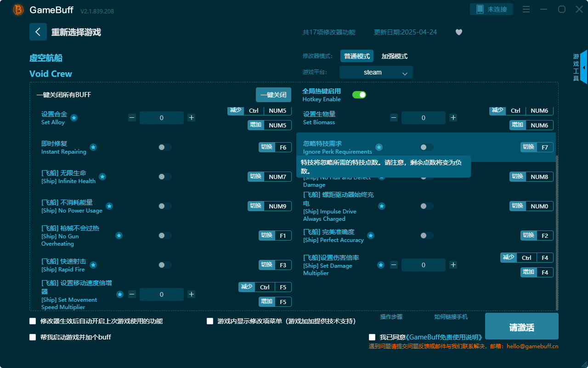The image size is (588, 368).
Task: Click the star icon beside Set Alloy
Action: point(73,118)
